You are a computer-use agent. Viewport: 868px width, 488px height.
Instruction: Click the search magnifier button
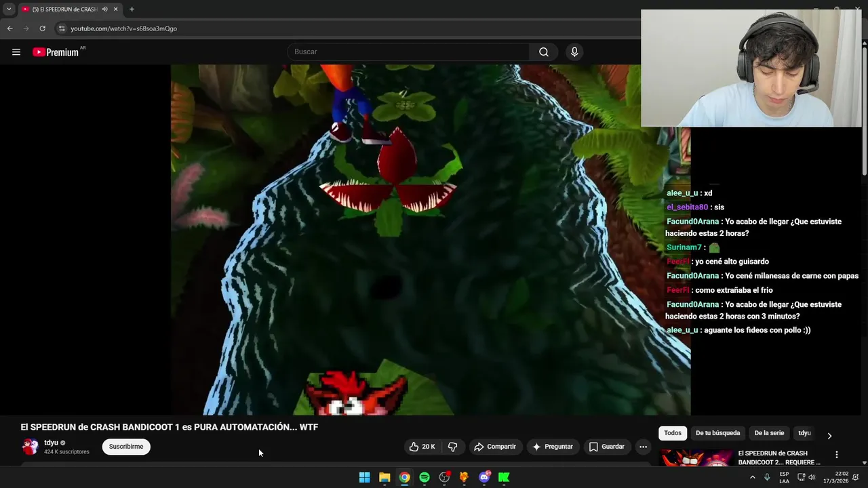tap(544, 52)
